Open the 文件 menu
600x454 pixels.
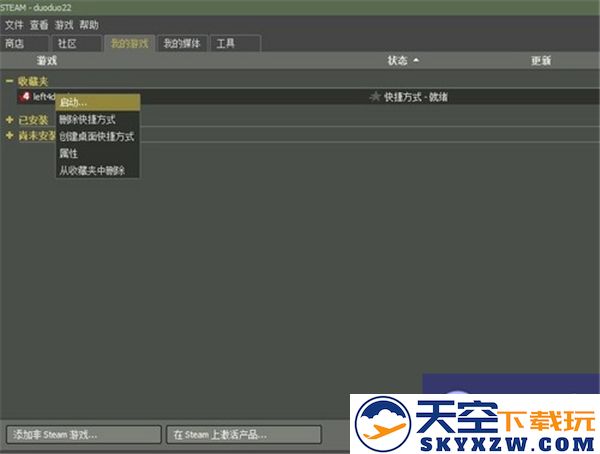[14, 25]
